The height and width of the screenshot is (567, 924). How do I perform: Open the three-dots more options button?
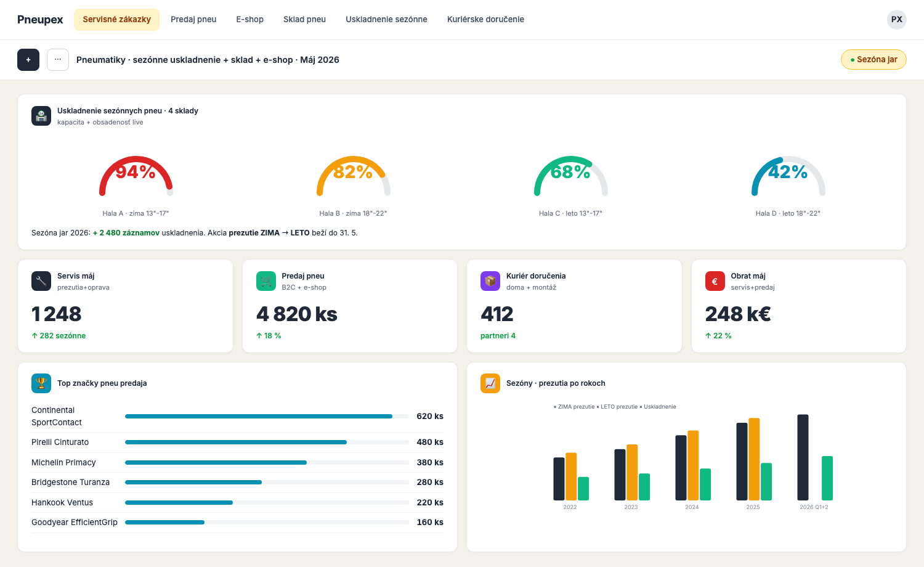coord(58,60)
